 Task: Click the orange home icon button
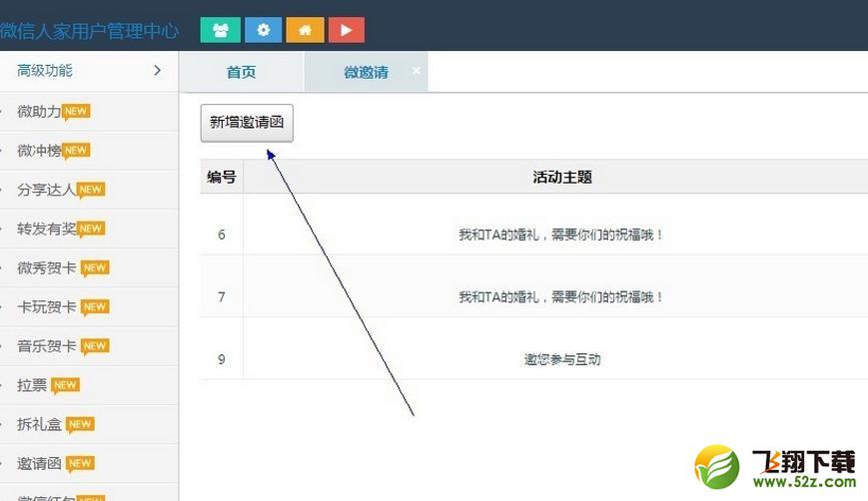point(305,30)
